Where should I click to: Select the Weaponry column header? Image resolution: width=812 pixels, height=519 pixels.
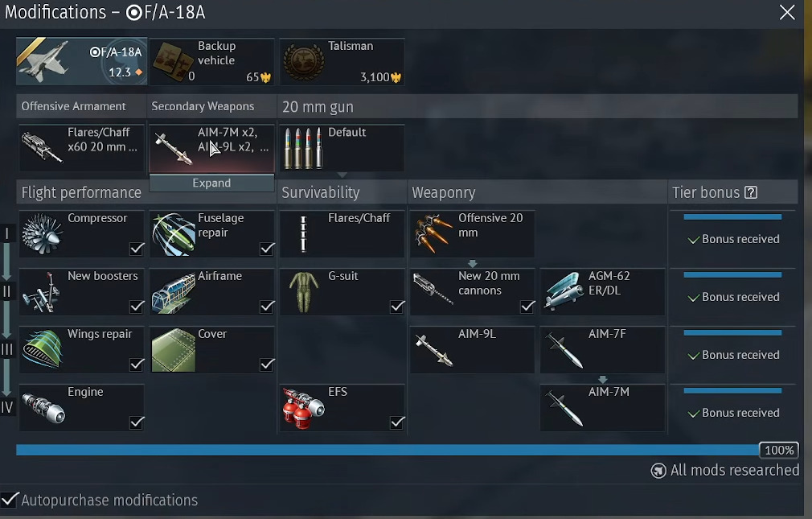click(x=444, y=192)
